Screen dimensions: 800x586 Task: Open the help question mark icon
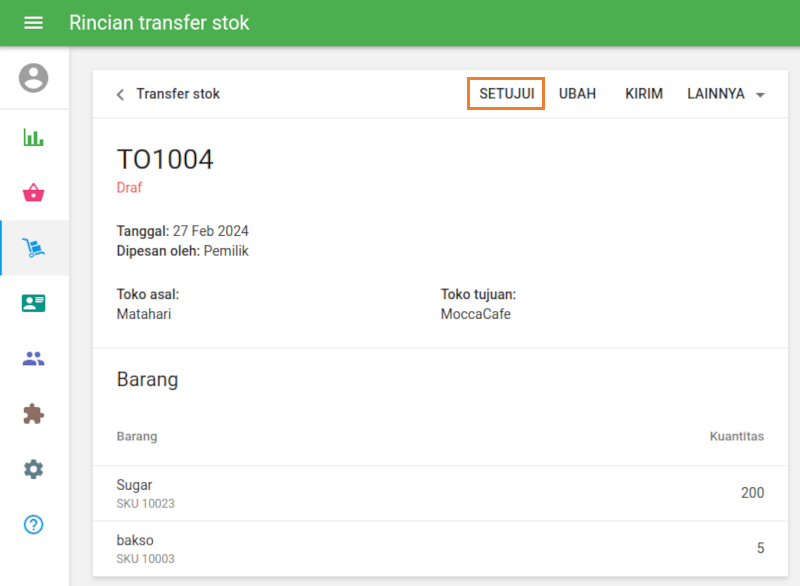tap(34, 524)
